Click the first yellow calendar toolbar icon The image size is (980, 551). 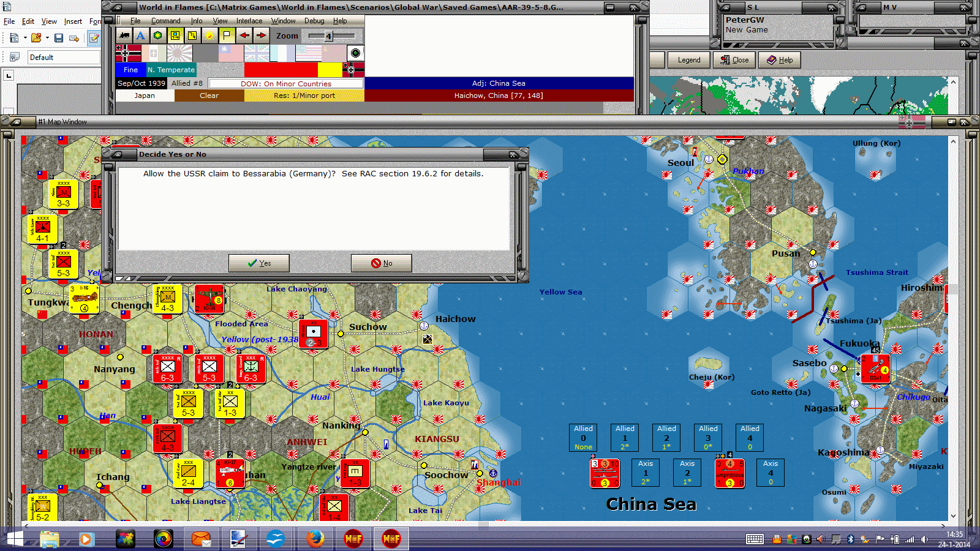(175, 36)
